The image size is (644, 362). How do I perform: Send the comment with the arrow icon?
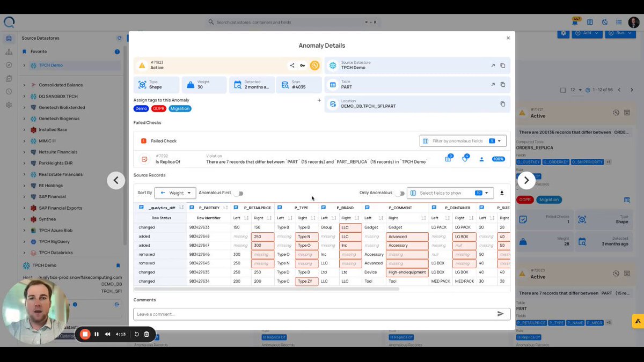point(500,314)
